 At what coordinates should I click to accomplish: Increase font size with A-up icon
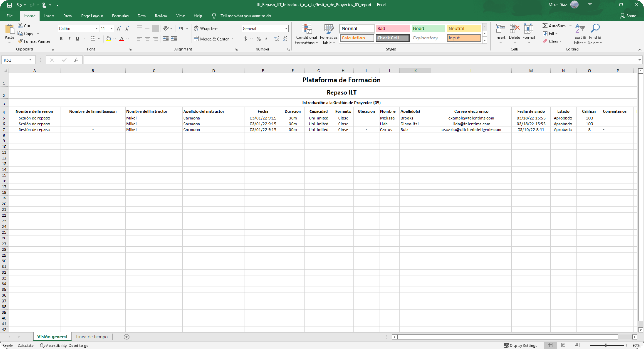(119, 29)
